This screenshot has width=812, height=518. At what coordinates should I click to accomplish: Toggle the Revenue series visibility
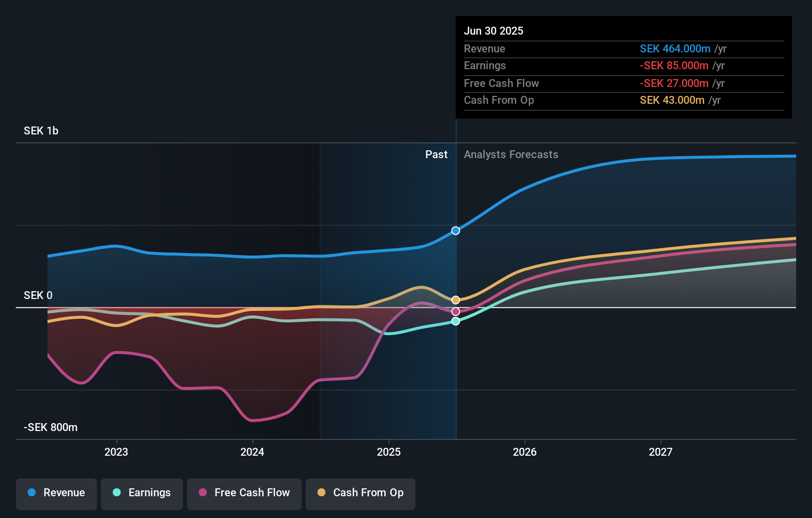(56, 493)
